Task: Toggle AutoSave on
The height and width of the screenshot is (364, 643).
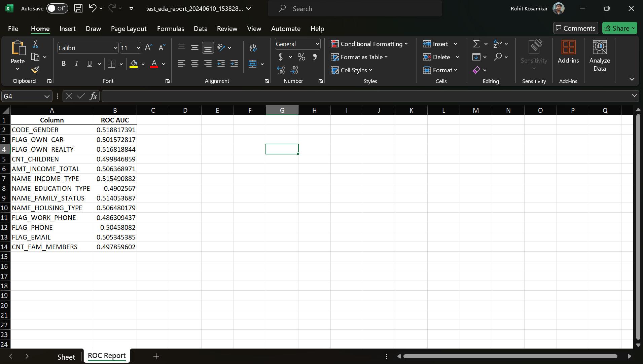Action: click(x=57, y=8)
